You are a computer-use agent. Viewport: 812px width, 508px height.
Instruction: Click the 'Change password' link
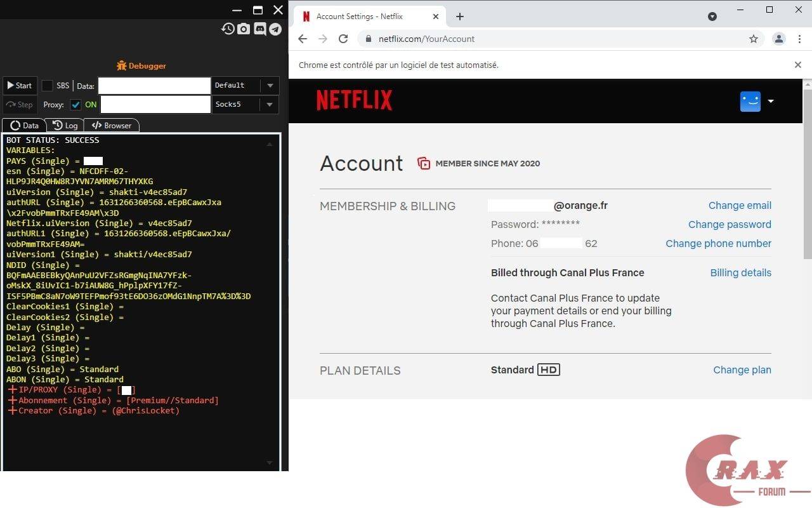click(730, 224)
